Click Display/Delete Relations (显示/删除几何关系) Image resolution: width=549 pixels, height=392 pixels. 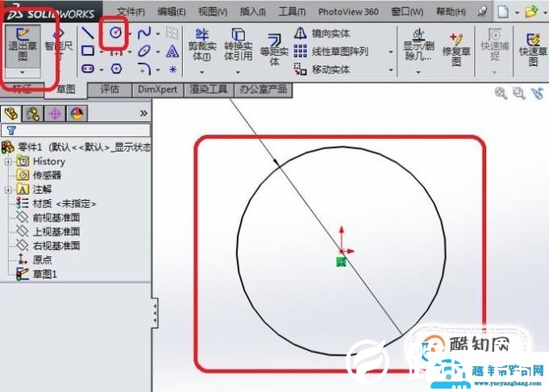(x=418, y=45)
